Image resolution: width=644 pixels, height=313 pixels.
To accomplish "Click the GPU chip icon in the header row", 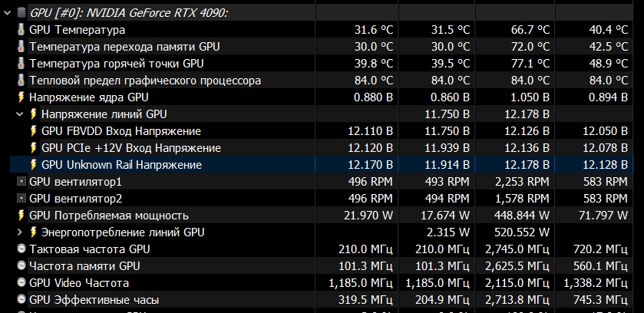I will click(x=21, y=13).
